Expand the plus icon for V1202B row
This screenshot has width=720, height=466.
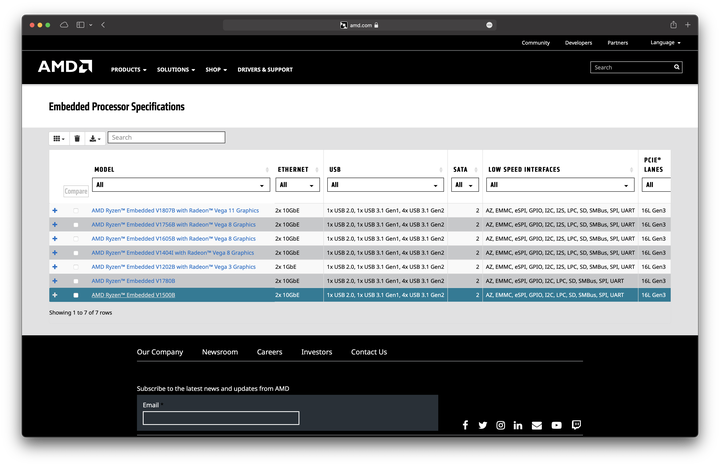click(55, 267)
